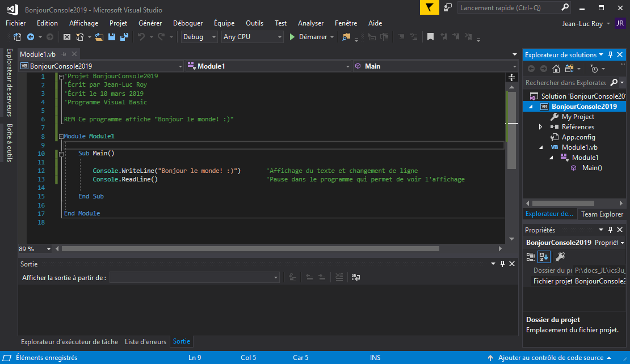Click the Clear All icon in Sortie toolbar
The height and width of the screenshot is (364, 630).
coord(339,277)
